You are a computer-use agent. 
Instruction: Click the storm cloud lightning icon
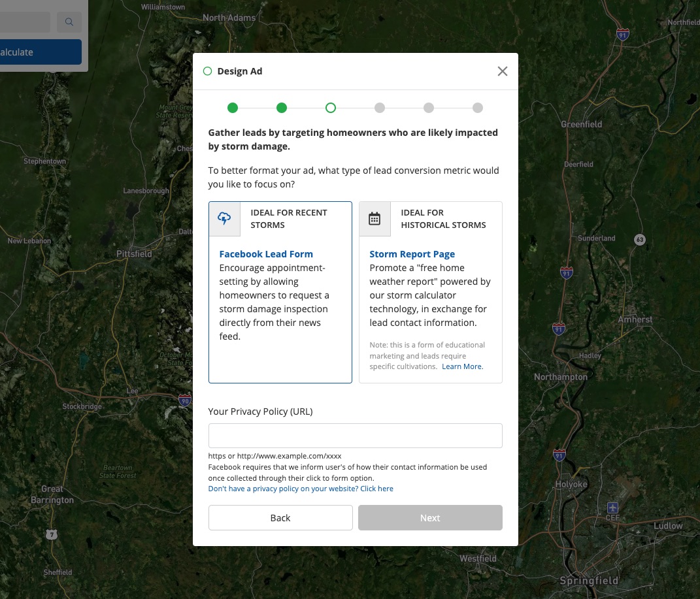[x=224, y=219]
